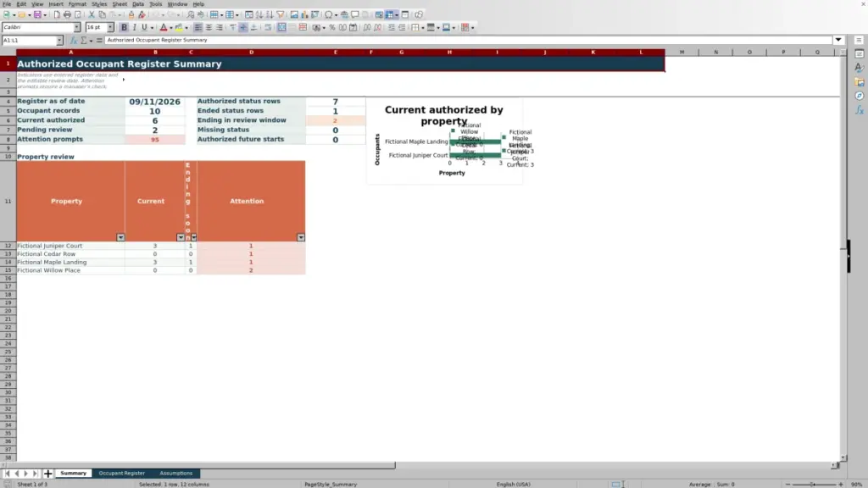868x488 pixels.
Task: Open the sidebar Navigator compass icon
Action: coord(860,97)
